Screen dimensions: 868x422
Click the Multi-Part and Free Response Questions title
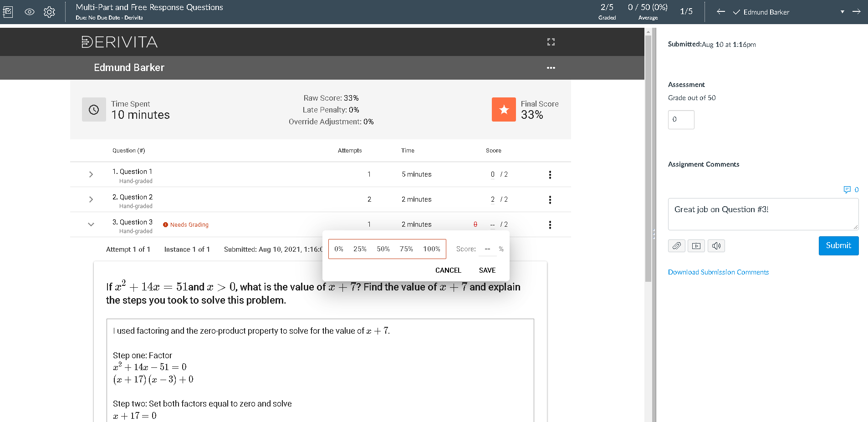149,7
